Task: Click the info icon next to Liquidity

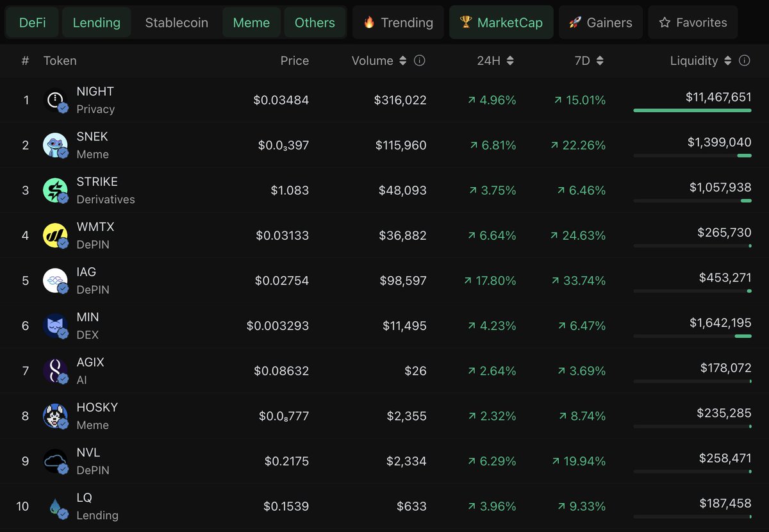Action: [x=744, y=61]
